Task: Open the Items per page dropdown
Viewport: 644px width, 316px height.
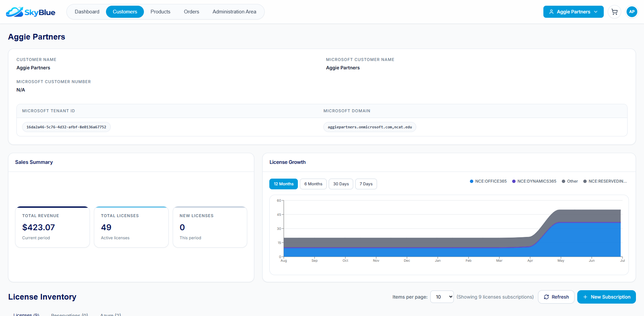Action: 442,297
